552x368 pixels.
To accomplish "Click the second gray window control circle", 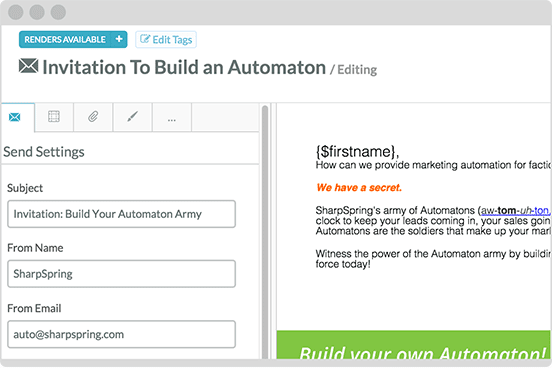I will (x=37, y=12).
